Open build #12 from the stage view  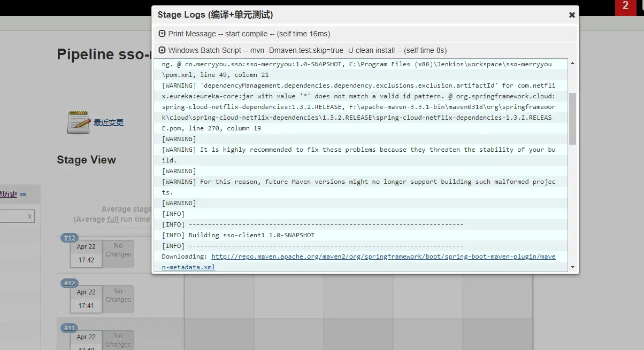pos(70,283)
